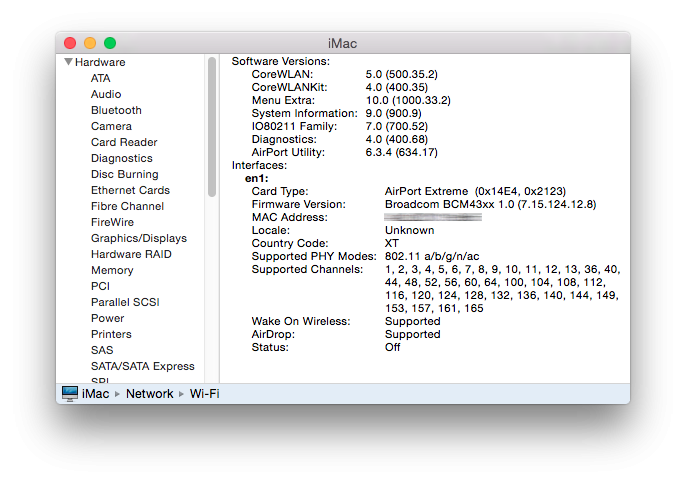Select Camera in the sidebar

[111, 126]
